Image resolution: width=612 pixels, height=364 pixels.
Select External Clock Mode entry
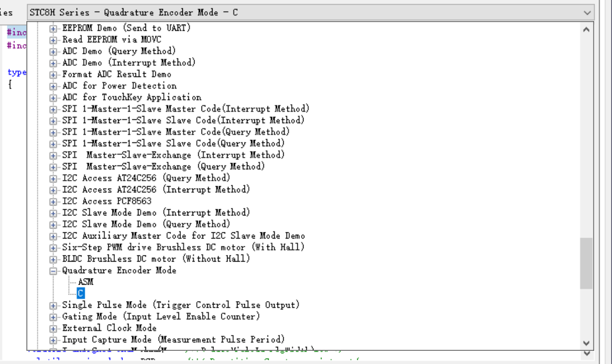pyautogui.click(x=110, y=328)
